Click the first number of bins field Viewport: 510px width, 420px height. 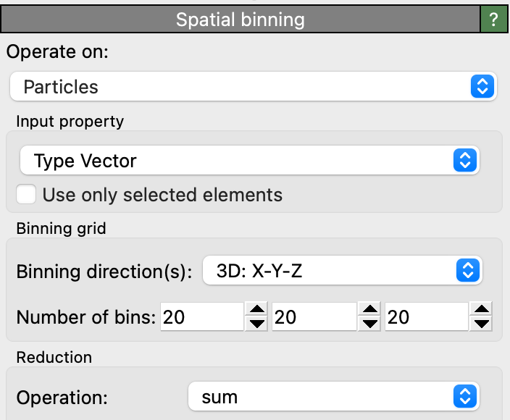[202, 316]
